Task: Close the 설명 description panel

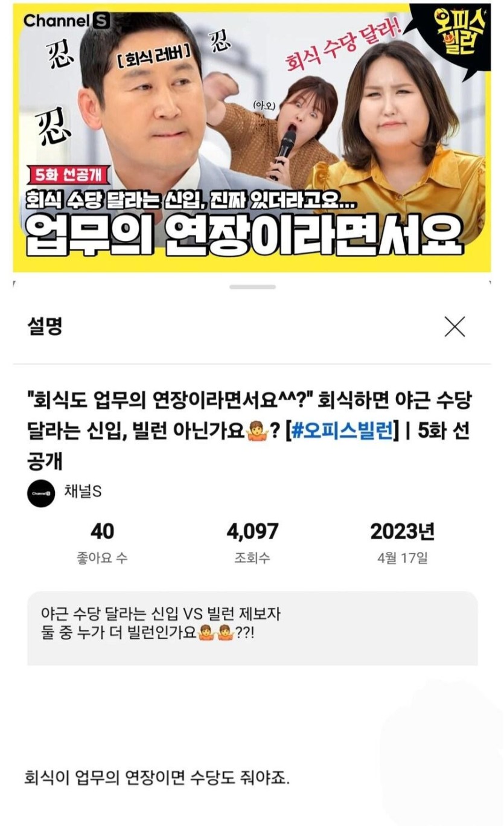Action: pyautogui.click(x=455, y=327)
